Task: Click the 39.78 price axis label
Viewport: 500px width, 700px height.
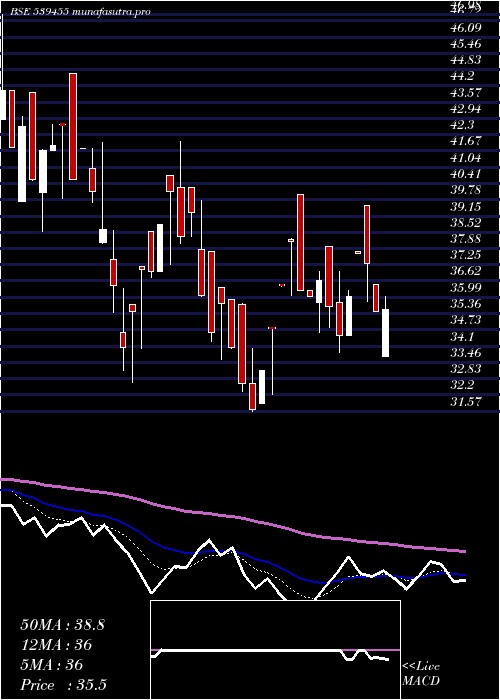Action: click(x=466, y=190)
